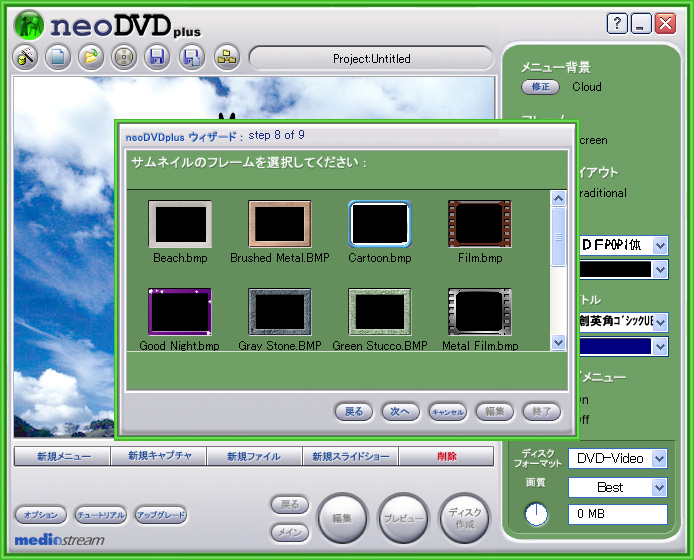694x560 pixels.
Task: Click the wizard 戻る back button
Action: point(354,412)
